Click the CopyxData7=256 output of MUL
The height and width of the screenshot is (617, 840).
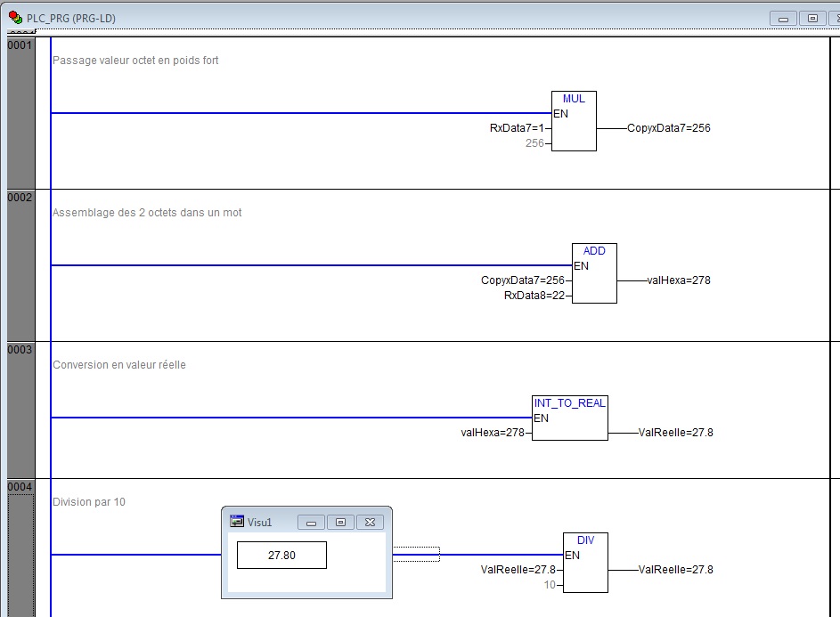click(668, 128)
